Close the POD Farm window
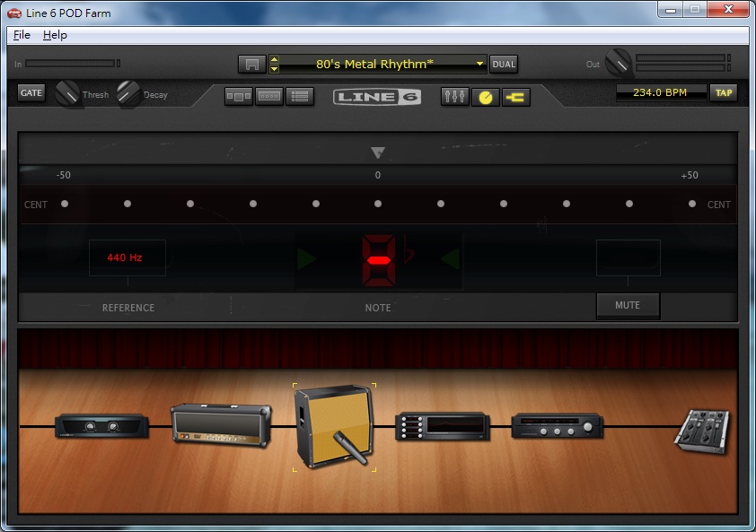Viewport: 756px width, 532px height. 728,9
